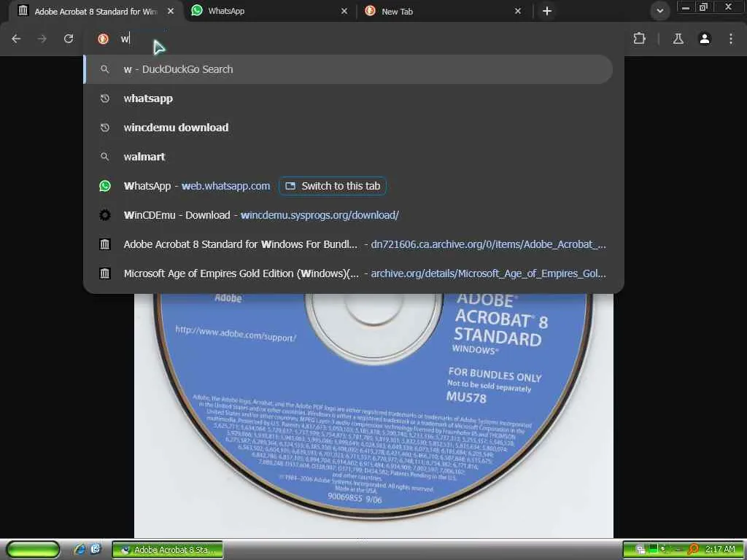Activate Adobe Acrobat 8 Sta... taskbar button
Screen dimensions: 747x560
pos(168,550)
